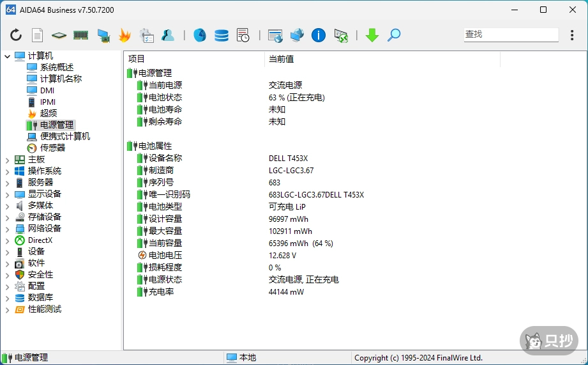Open 便携式计算机 tree item
This screenshot has height=365, width=588.
tap(64, 136)
